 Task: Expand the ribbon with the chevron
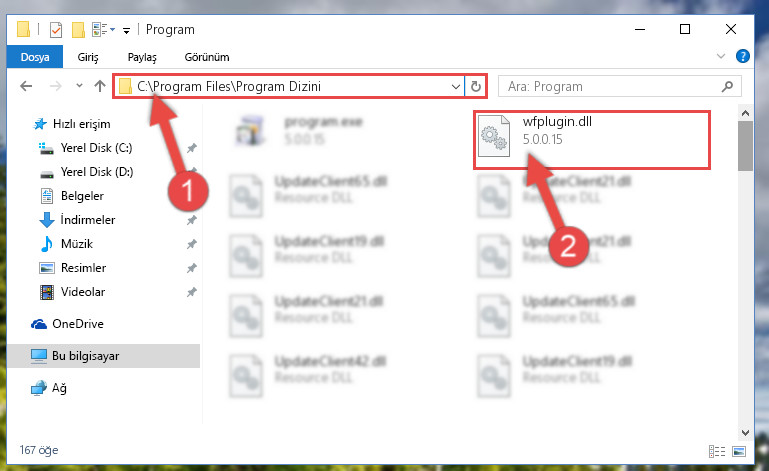click(721, 56)
